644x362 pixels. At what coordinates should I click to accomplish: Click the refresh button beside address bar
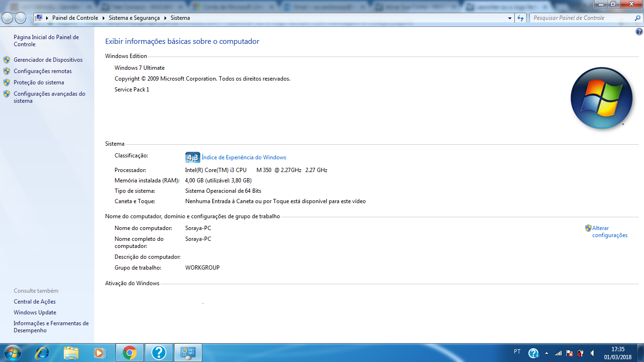[520, 18]
